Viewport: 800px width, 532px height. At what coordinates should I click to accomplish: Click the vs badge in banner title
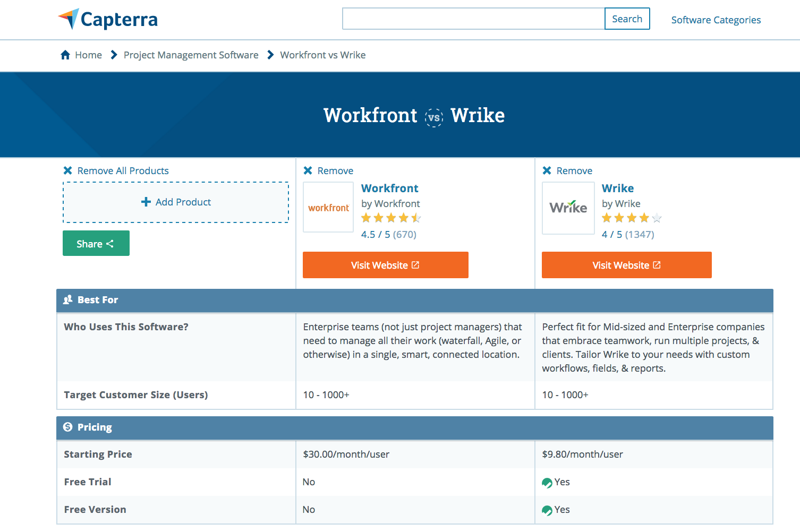coord(434,117)
